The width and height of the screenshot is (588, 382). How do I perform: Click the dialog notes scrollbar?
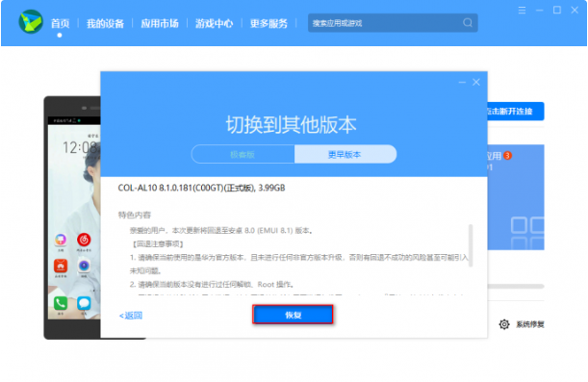pyautogui.click(x=471, y=245)
